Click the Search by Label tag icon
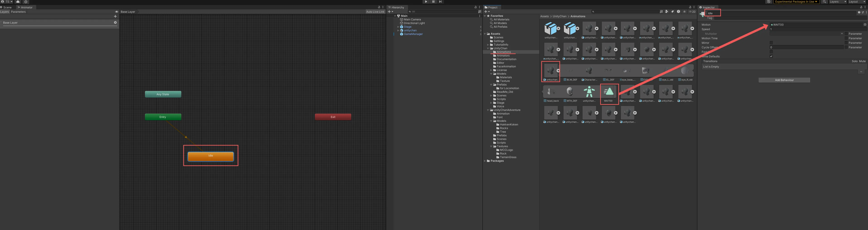 (672, 12)
